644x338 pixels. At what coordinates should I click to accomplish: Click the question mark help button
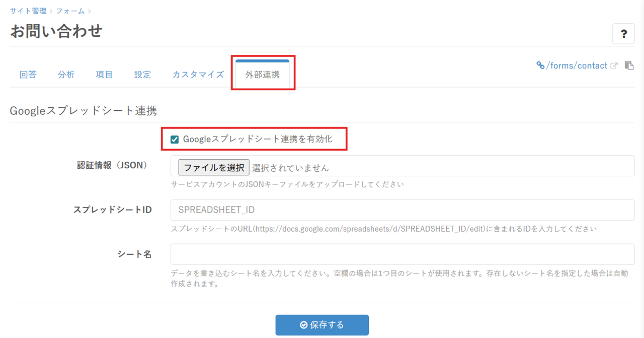tap(623, 34)
